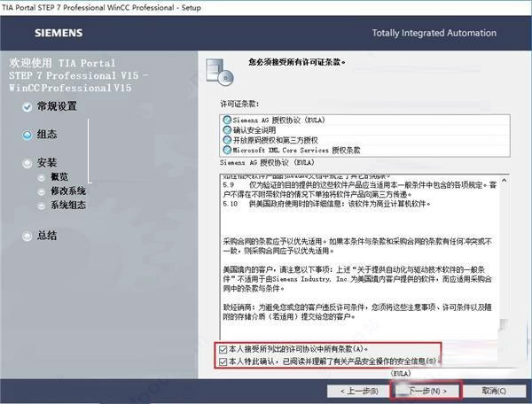
Task: Click the license text vertical scrollbar track
Action: [x=505, y=258]
